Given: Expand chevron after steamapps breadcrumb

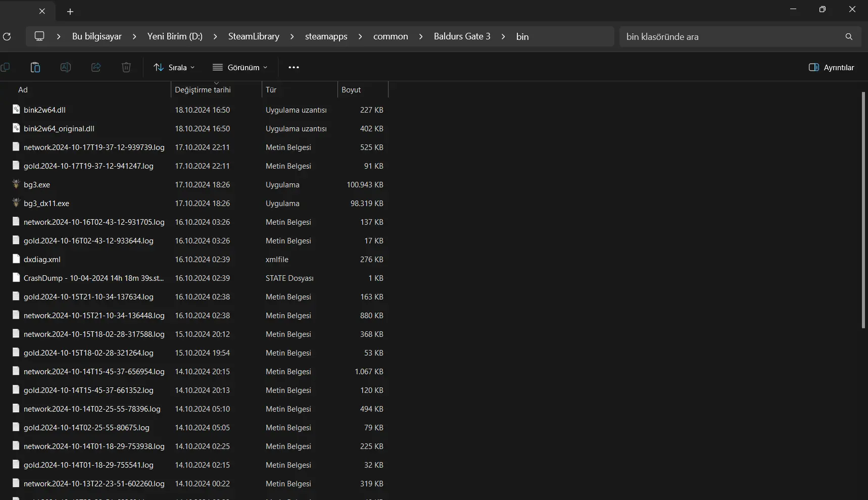Looking at the screenshot, I should [x=360, y=36].
